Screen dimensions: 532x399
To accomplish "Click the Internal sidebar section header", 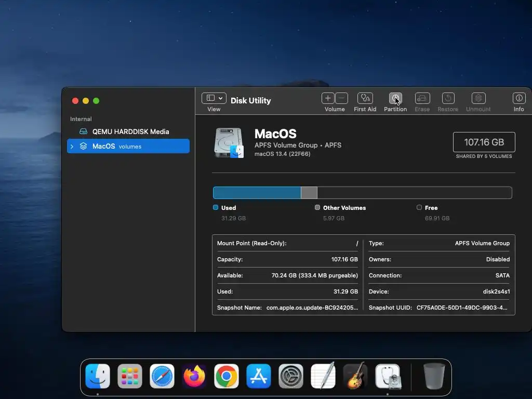I will 81,119.
